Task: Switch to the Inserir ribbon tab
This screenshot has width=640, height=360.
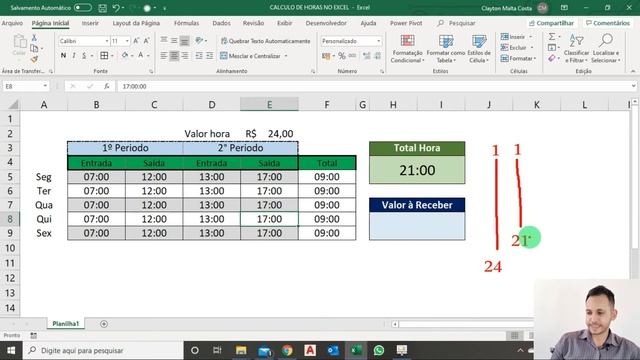Action: tap(90, 23)
